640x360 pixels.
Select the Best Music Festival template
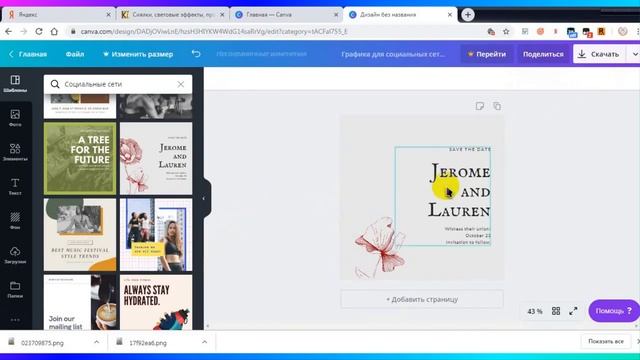(80, 235)
